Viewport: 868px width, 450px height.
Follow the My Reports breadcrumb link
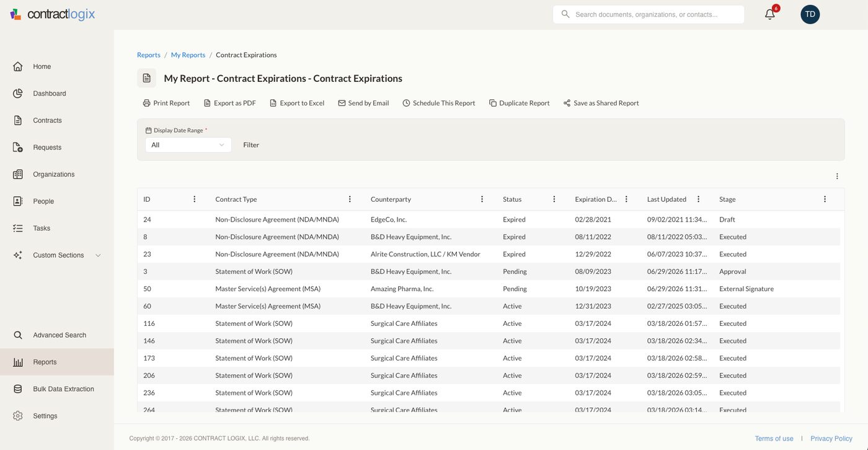(x=188, y=55)
